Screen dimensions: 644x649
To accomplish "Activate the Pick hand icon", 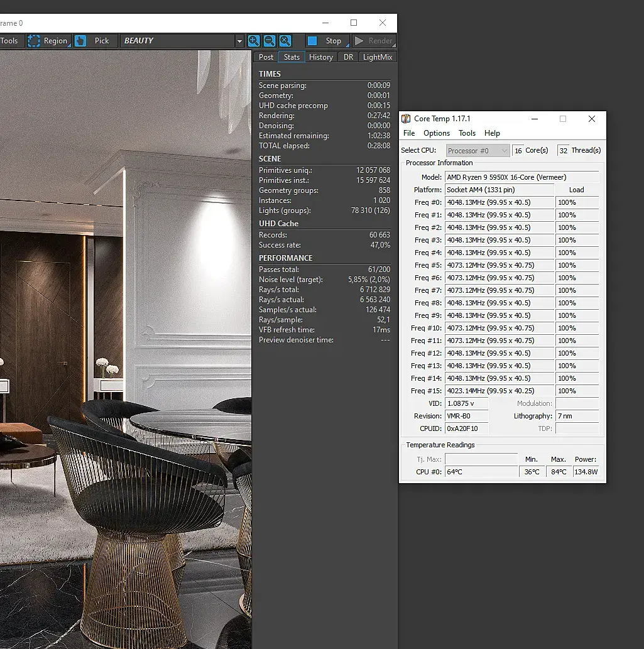I will [x=80, y=41].
